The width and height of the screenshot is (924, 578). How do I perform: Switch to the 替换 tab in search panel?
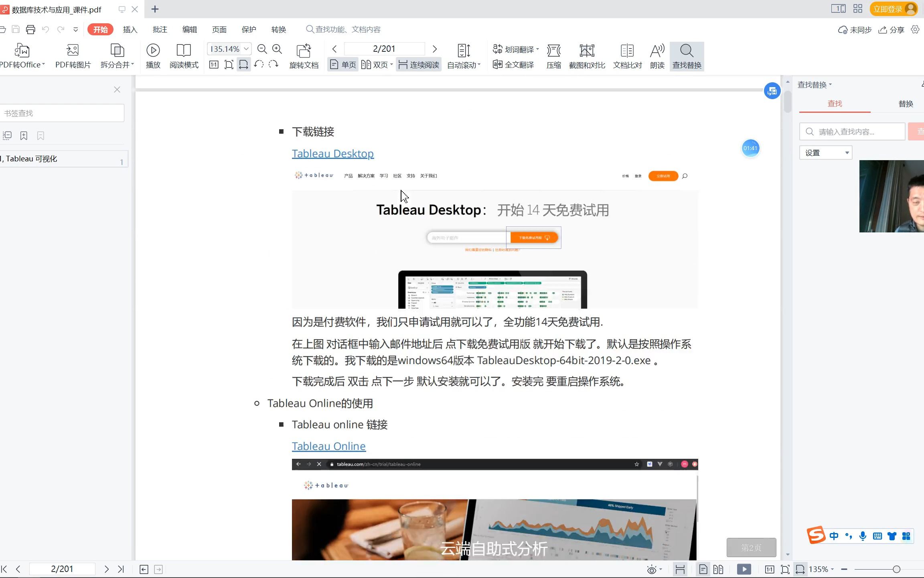click(x=906, y=104)
